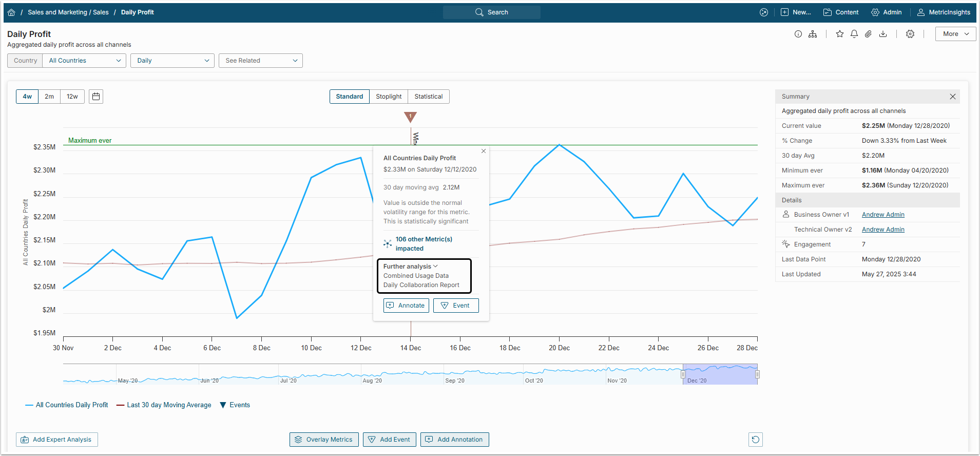Switch range to 12w
The width and height of the screenshot is (980, 456).
[x=72, y=97]
